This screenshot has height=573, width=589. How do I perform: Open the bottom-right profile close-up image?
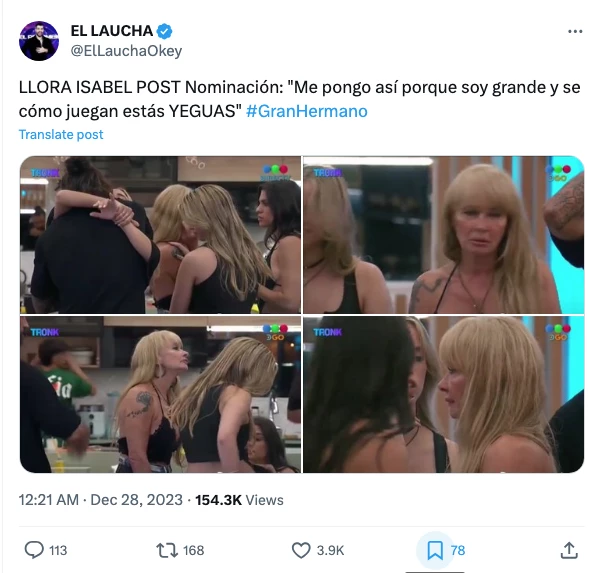point(444,395)
